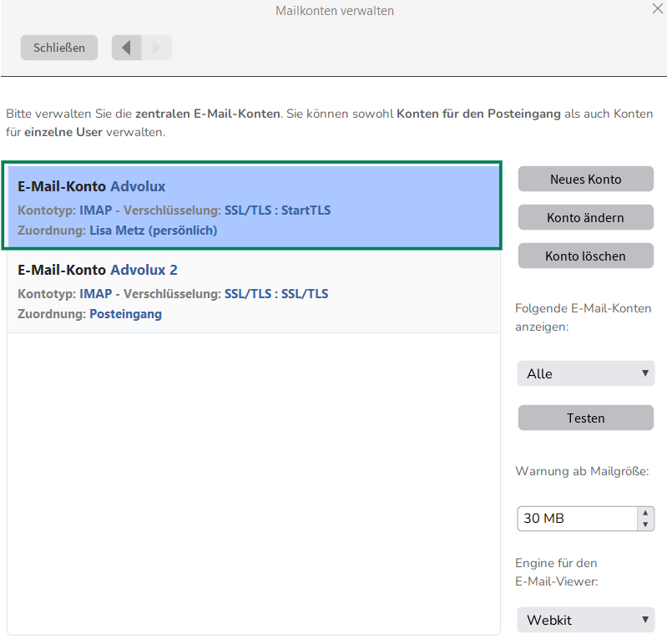Expand the Webkit viewer engine dropdown

(585, 620)
